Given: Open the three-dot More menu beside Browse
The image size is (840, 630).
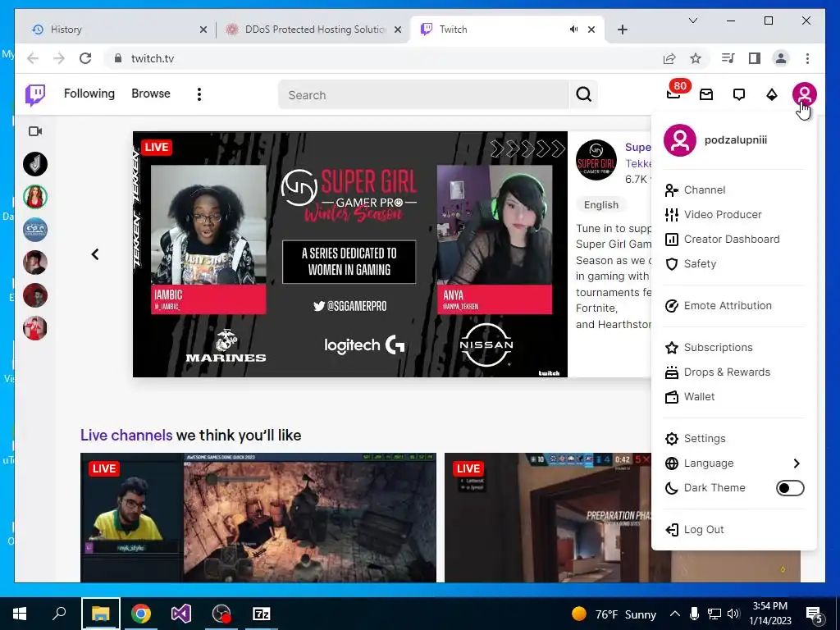Looking at the screenshot, I should pos(199,95).
